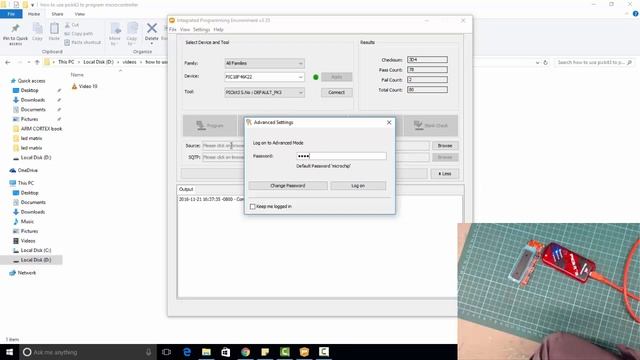
Task: Click the Pass Count value field
Action: [x=427, y=70]
